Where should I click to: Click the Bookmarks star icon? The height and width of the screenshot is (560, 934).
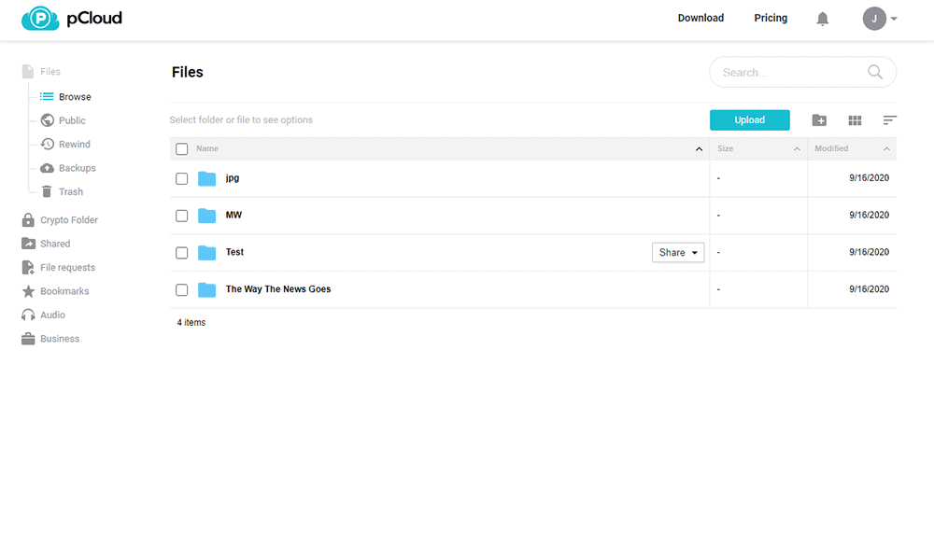28,291
